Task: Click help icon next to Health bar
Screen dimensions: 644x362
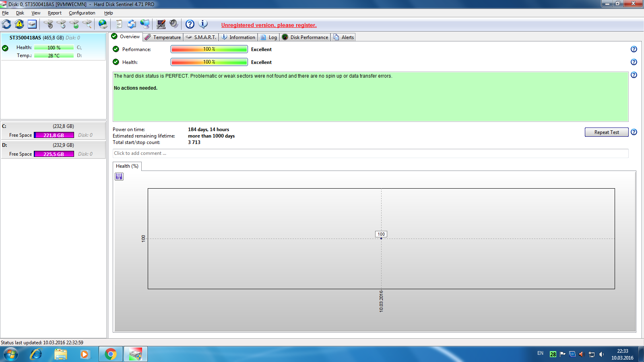Action: coord(634,62)
